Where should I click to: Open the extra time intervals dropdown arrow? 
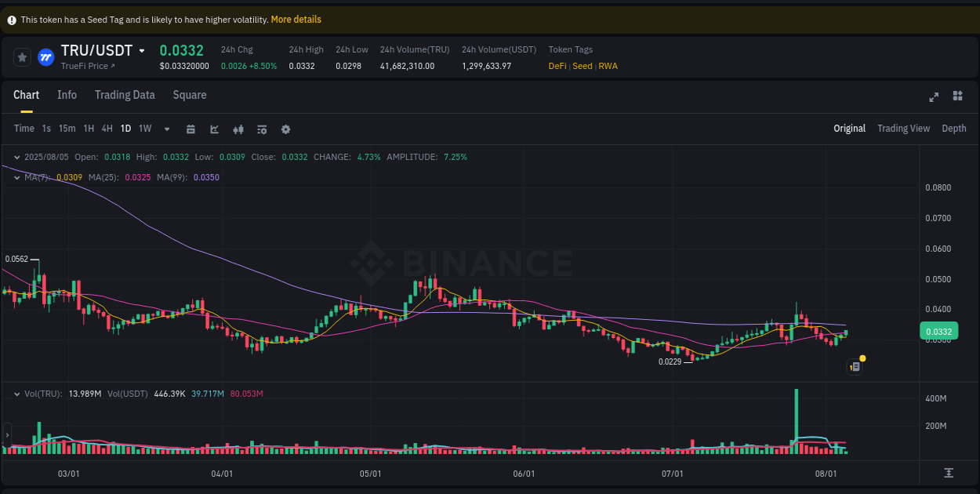click(x=166, y=129)
